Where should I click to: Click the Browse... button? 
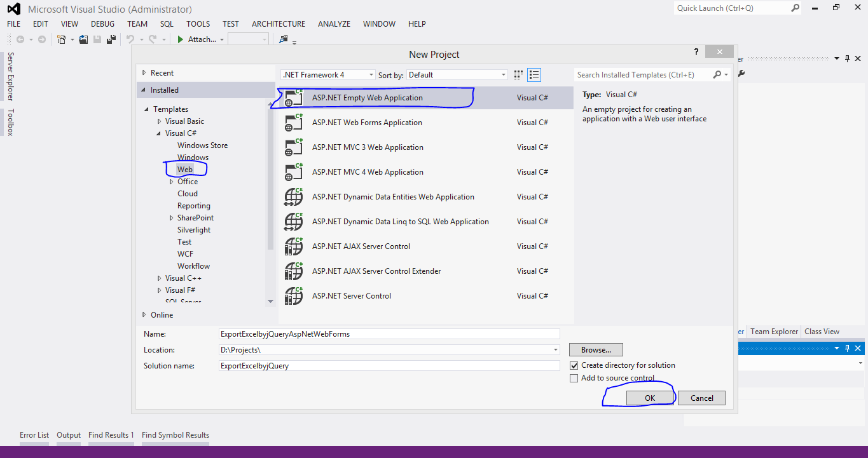coord(596,350)
